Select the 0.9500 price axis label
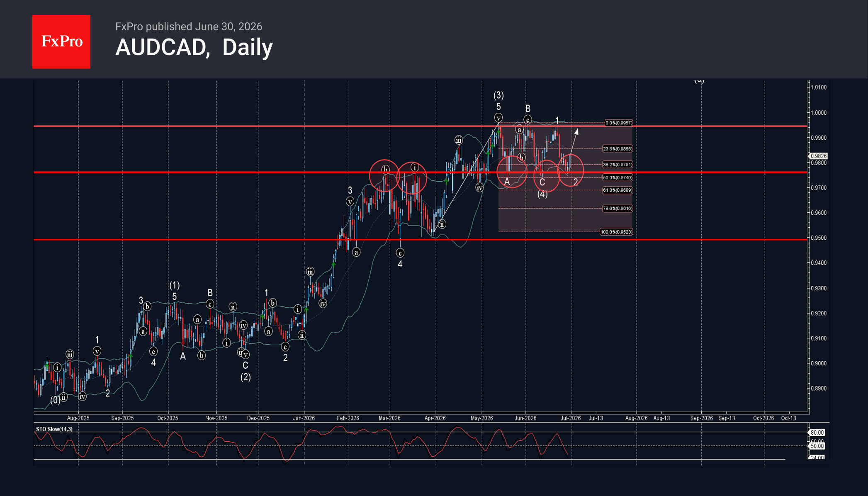Screen dimensions: 868x496 pos(819,238)
